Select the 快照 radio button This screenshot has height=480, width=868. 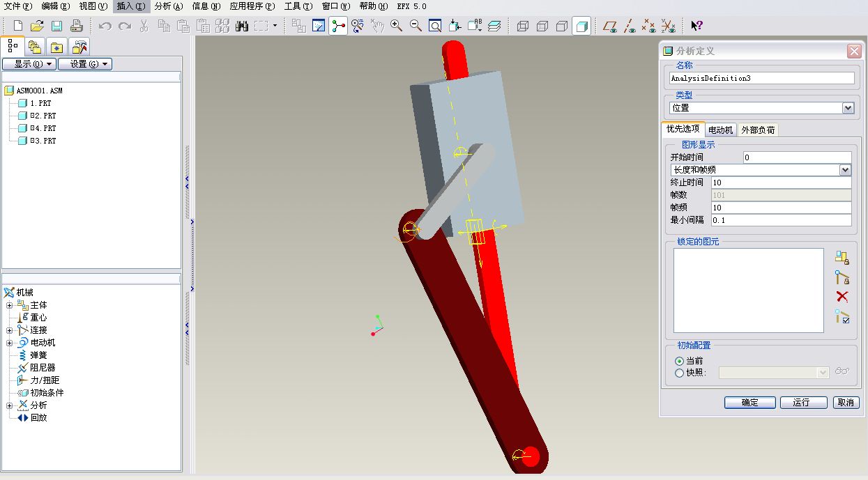pyautogui.click(x=679, y=373)
